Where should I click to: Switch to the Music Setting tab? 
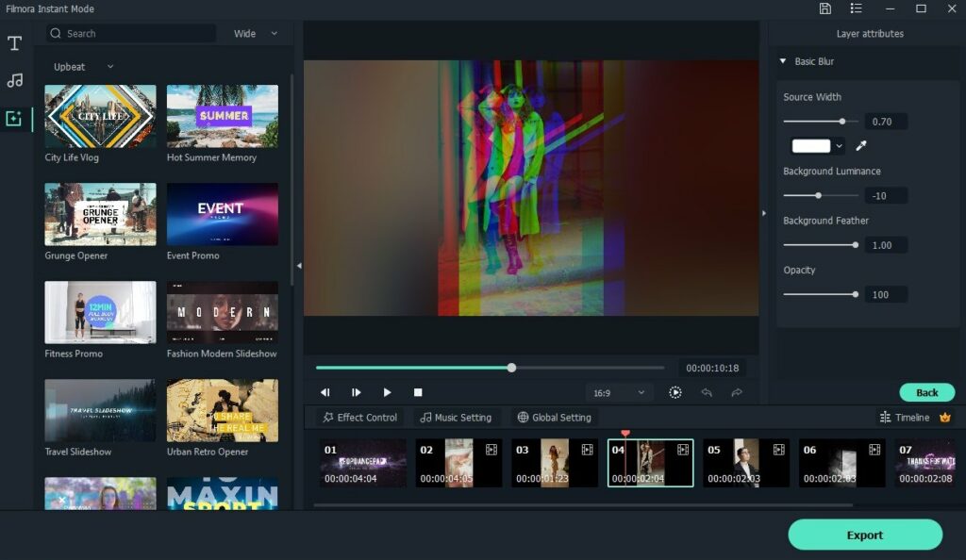tap(457, 417)
